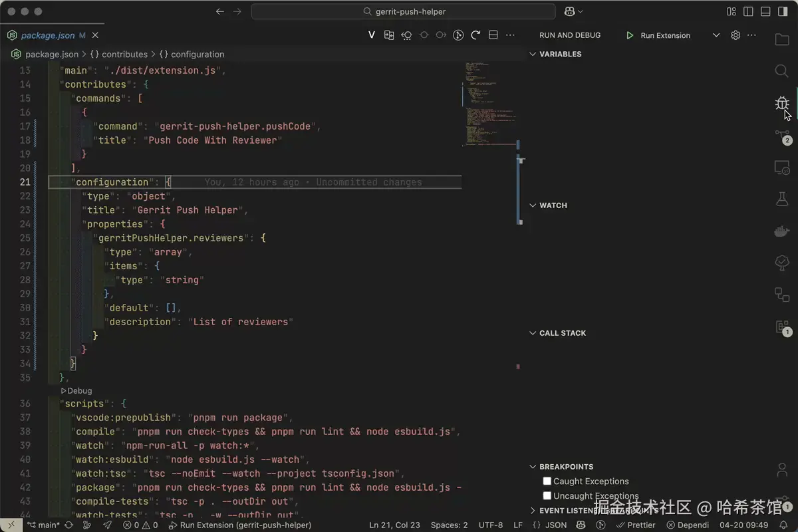The width and height of the screenshot is (798, 532).
Task: Navigate forward with the right arrow
Action: coord(237,11)
